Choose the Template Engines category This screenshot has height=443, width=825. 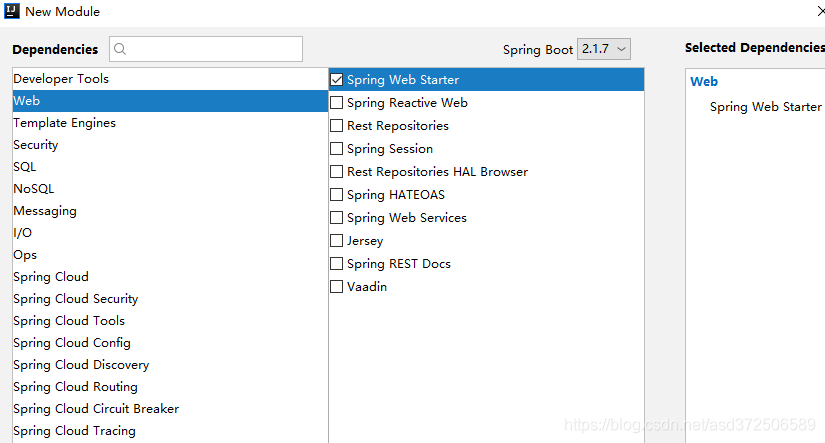170,123
